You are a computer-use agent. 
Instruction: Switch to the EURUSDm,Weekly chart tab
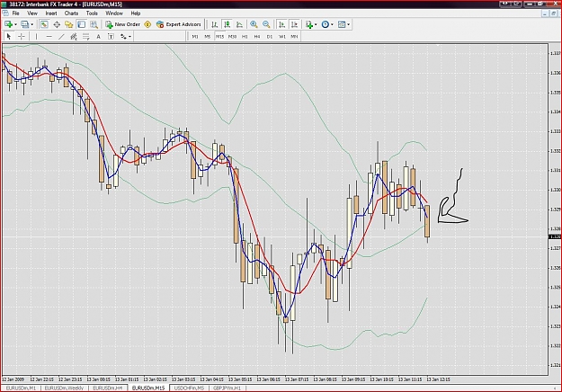pyautogui.click(x=64, y=388)
